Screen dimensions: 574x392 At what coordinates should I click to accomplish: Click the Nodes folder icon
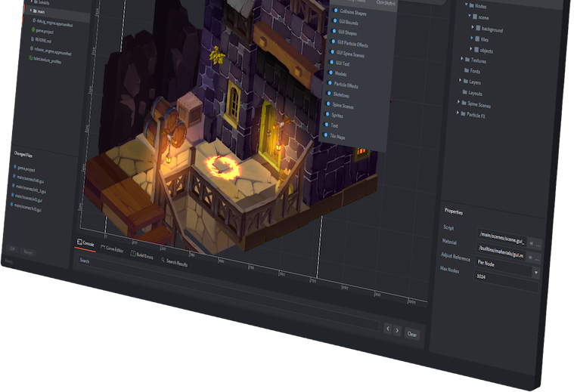pyautogui.click(x=472, y=5)
